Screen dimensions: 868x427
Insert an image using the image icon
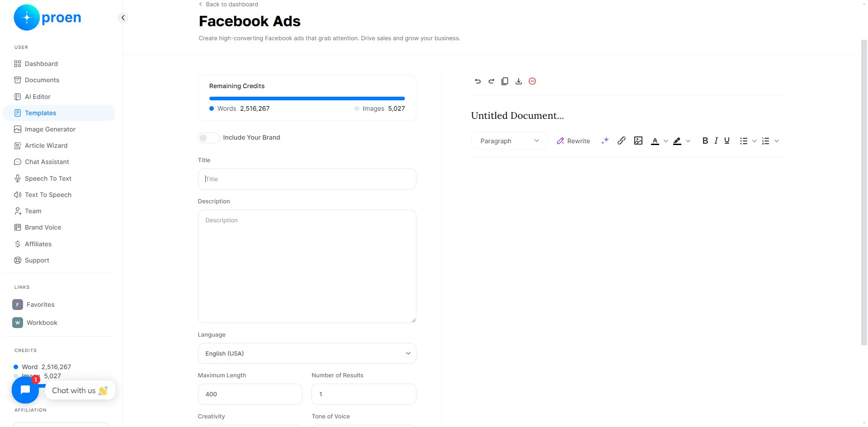click(x=638, y=141)
